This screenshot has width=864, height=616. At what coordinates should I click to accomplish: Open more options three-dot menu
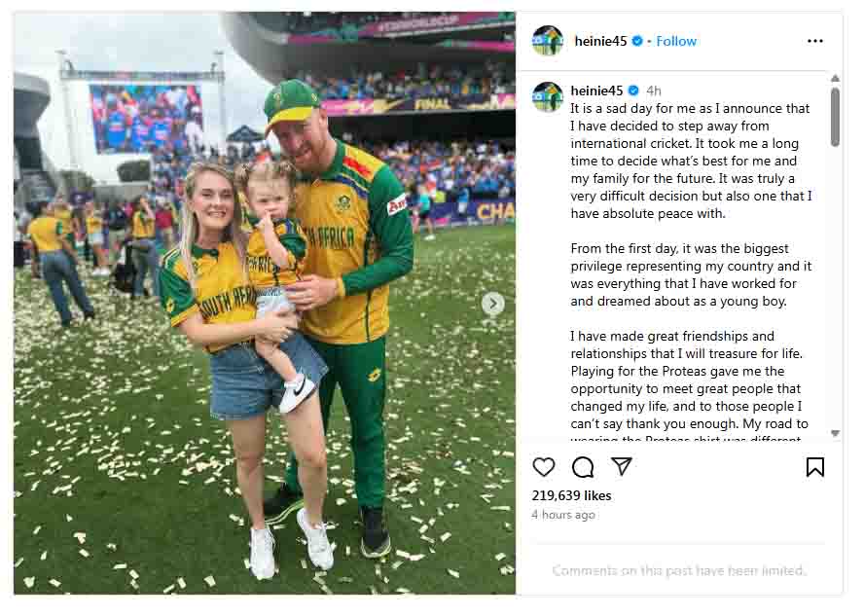[x=815, y=41]
